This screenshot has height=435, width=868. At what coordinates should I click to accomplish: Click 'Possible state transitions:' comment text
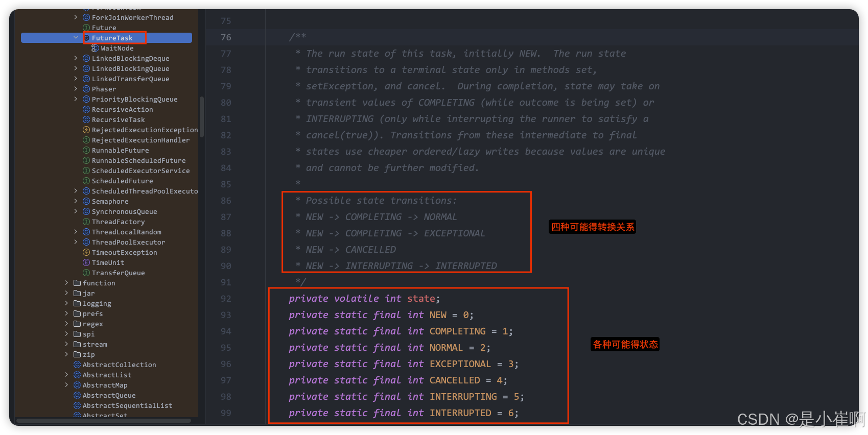[381, 201]
